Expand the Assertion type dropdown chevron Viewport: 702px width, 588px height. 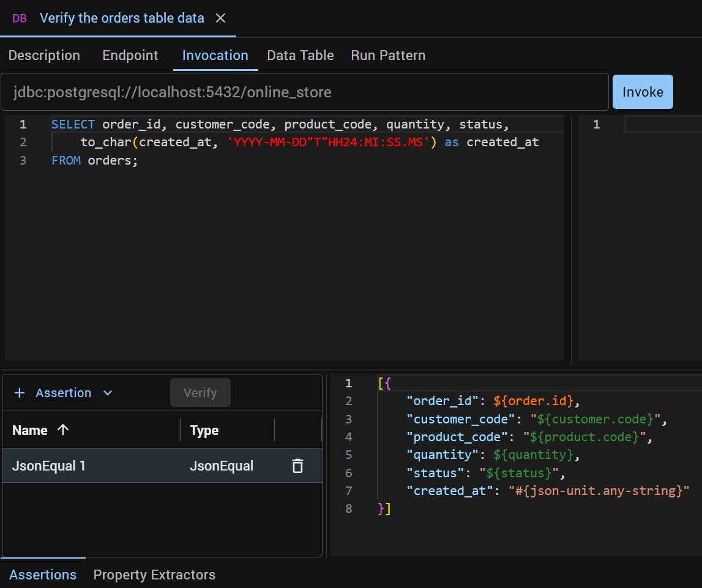click(108, 393)
